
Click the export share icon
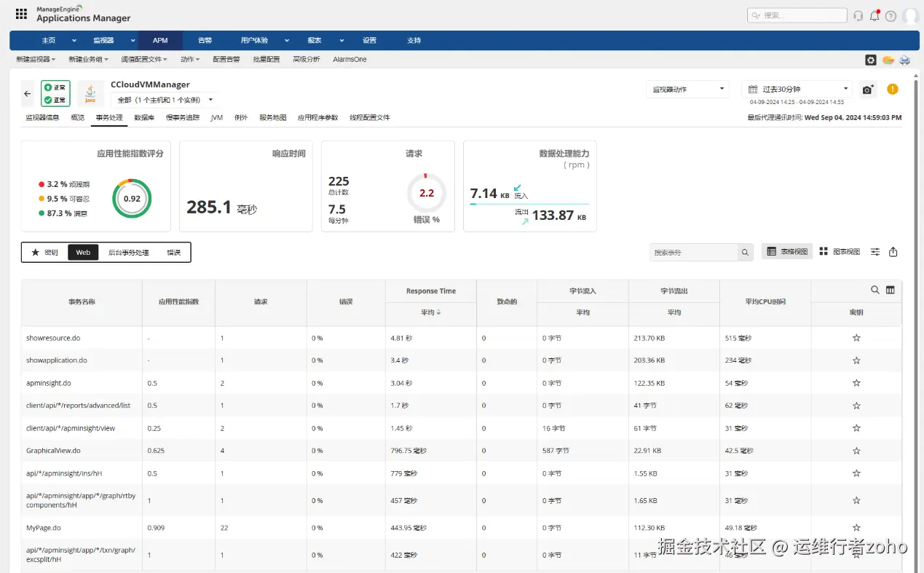click(x=893, y=251)
